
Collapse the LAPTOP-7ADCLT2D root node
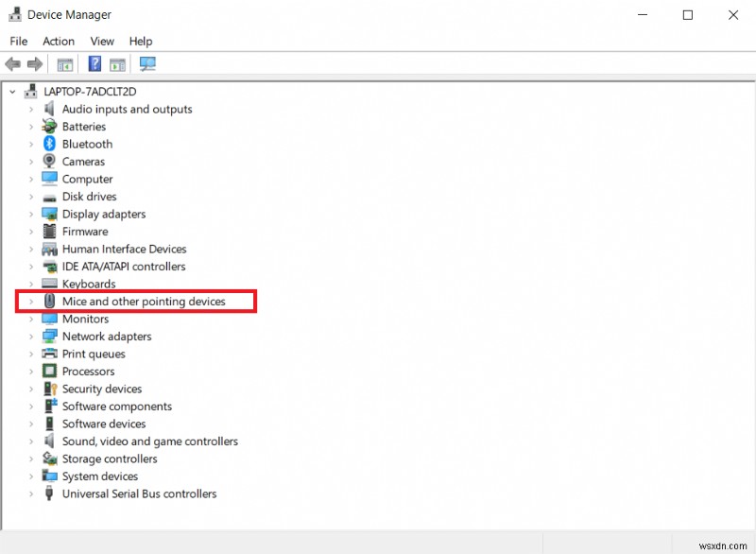click(x=12, y=91)
